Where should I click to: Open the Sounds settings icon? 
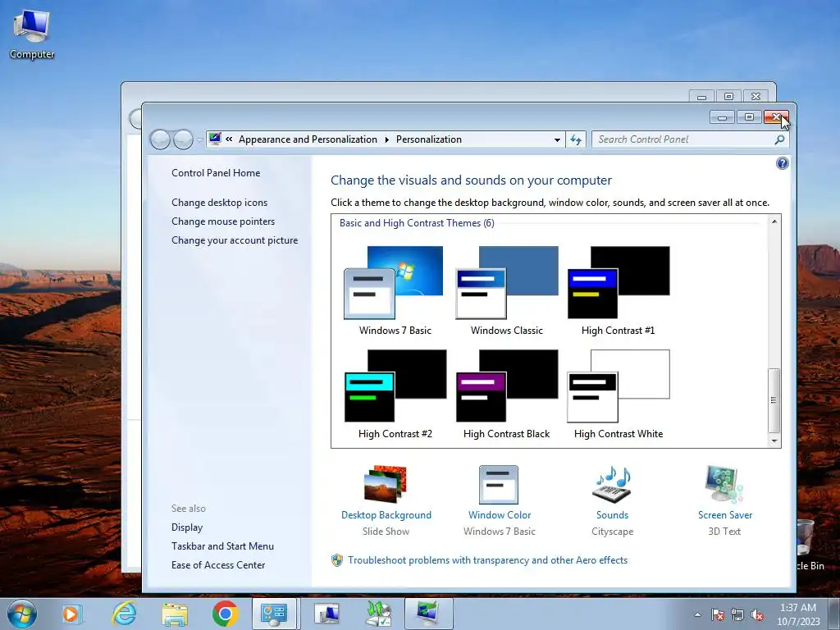(612, 484)
